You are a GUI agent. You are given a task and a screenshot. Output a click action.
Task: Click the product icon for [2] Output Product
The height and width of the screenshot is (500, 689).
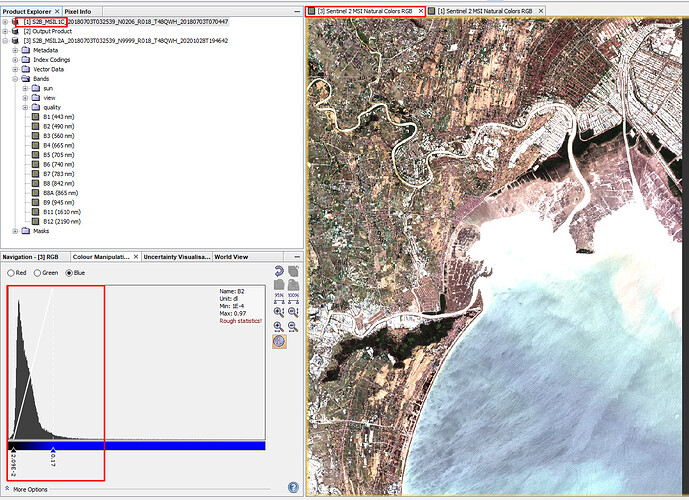click(x=15, y=31)
